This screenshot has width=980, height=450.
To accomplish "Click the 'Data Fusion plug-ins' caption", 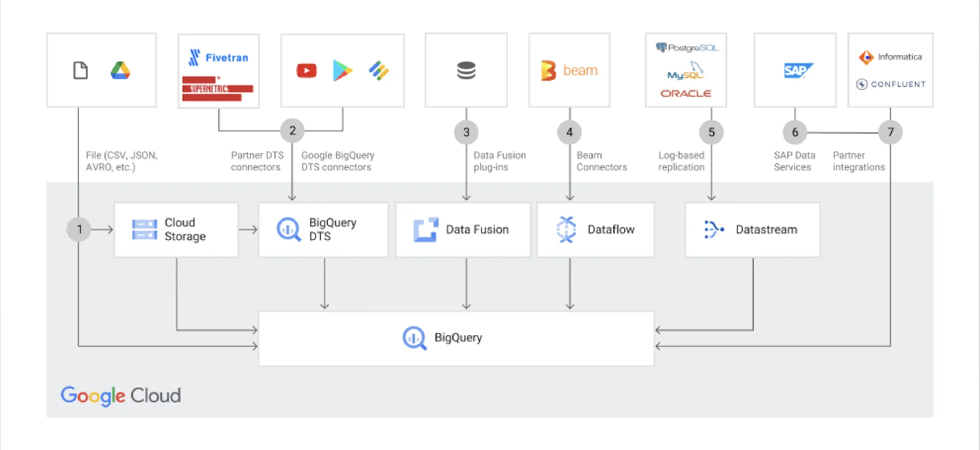I will tap(500, 161).
